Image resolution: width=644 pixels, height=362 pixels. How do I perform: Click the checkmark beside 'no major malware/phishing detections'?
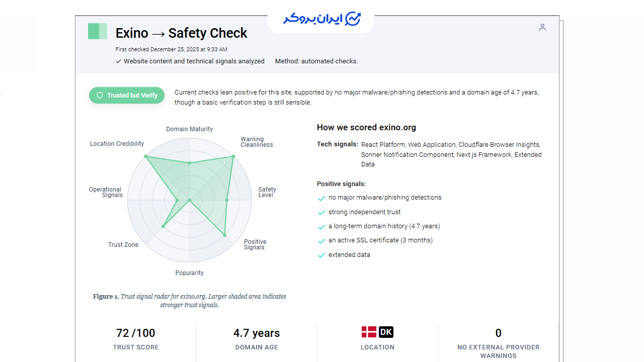point(321,198)
